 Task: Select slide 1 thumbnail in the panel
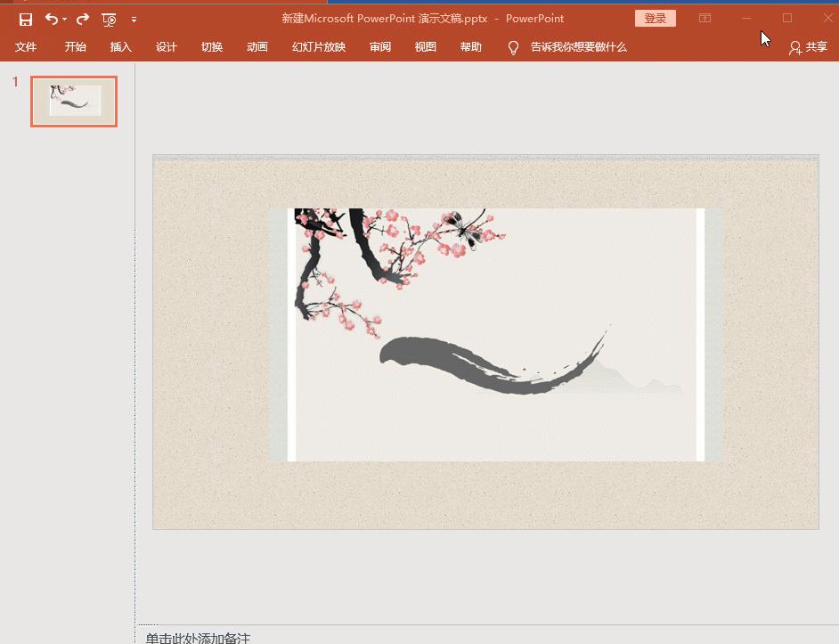74,101
